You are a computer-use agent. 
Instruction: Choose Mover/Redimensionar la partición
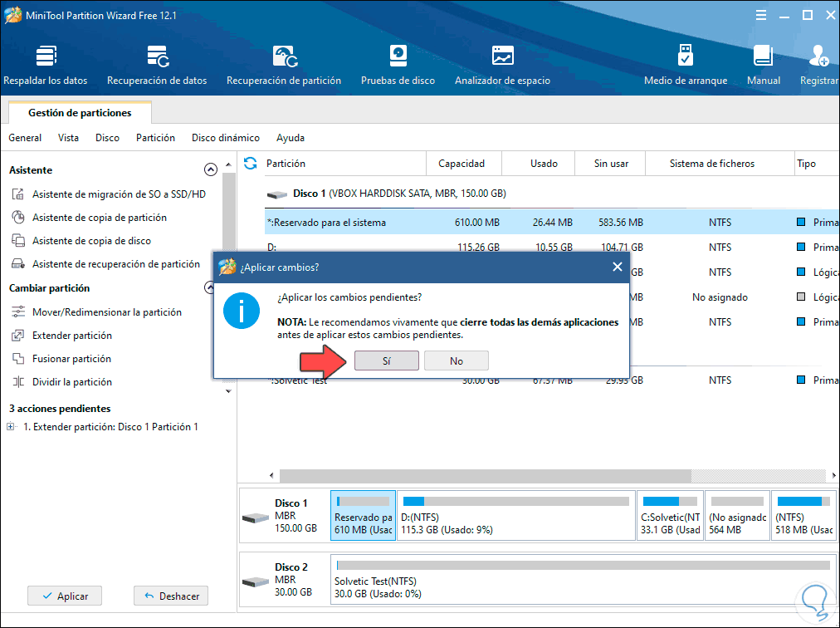click(96, 312)
